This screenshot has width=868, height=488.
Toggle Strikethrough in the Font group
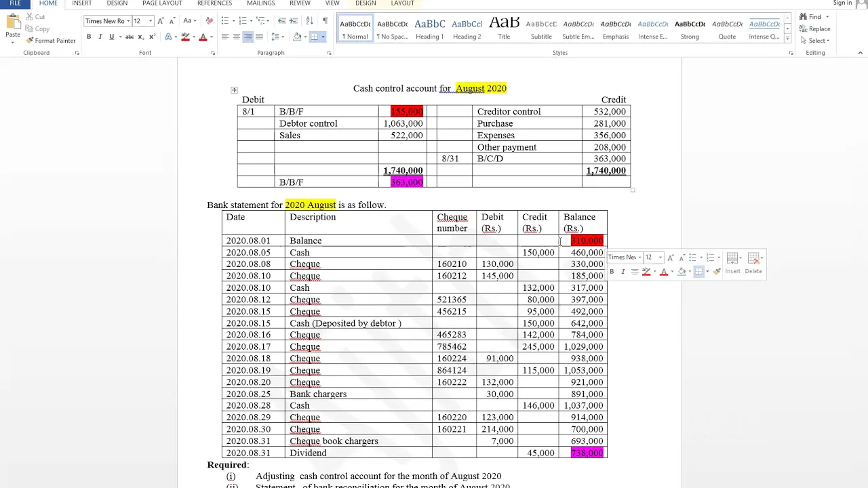pos(129,37)
